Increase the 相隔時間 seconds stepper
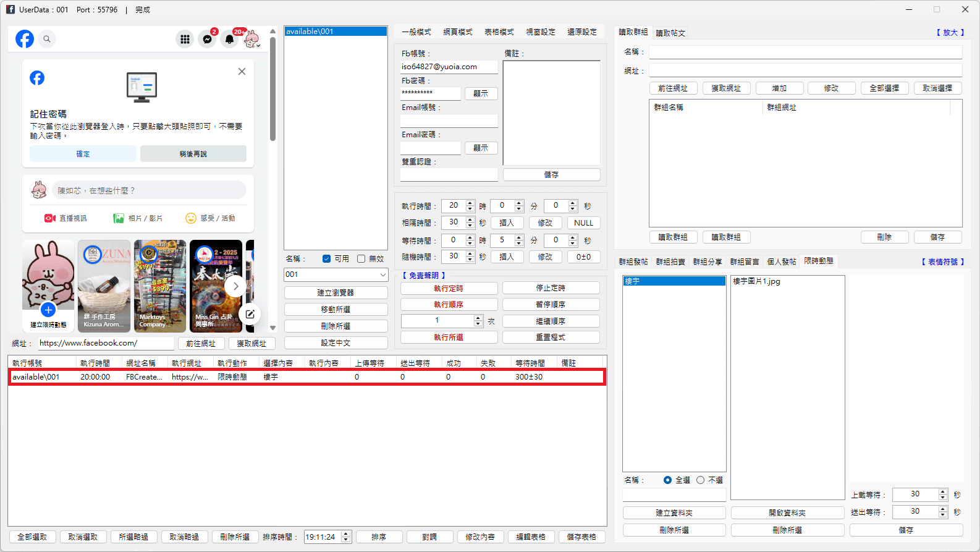Screen dimensions: 980x552 click(x=470, y=219)
